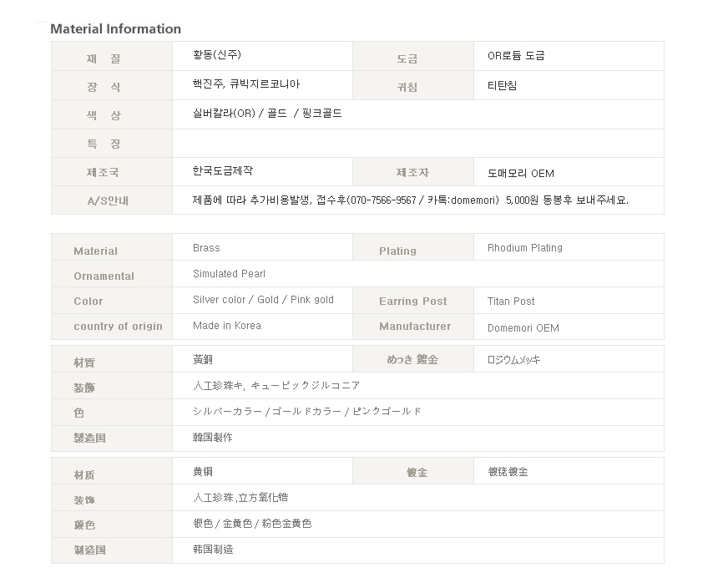Click the Made in Korea value
This screenshot has width=728, height=588.
[227, 326]
